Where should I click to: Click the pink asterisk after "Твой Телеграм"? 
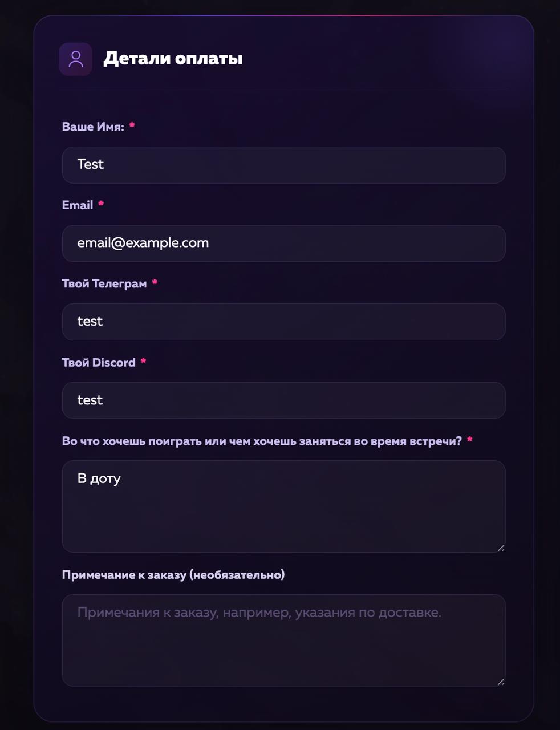pyautogui.click(x=155, y=282)
